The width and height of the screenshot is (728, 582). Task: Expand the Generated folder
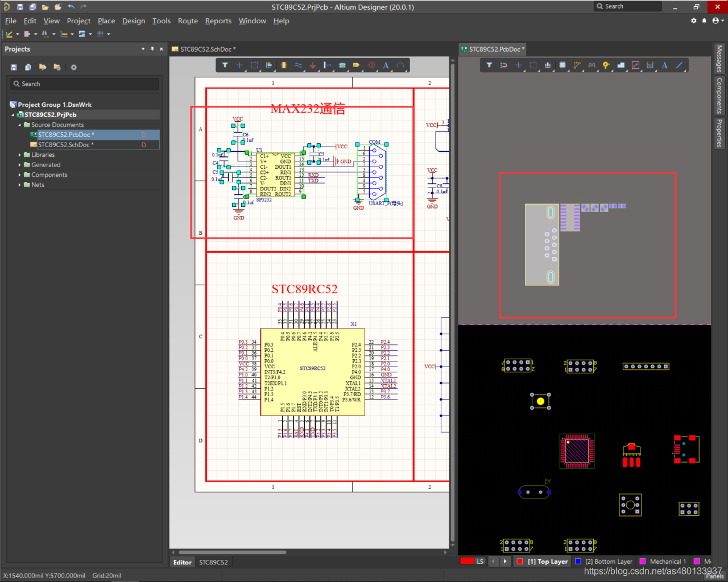point(20,165)
